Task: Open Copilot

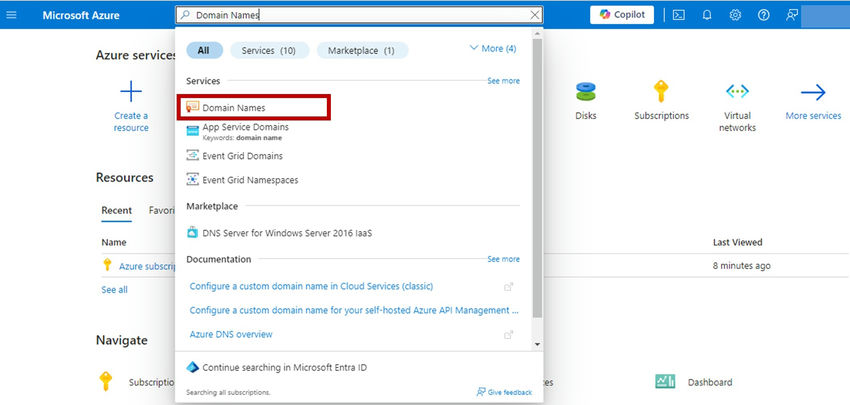Action: [622, 15]
